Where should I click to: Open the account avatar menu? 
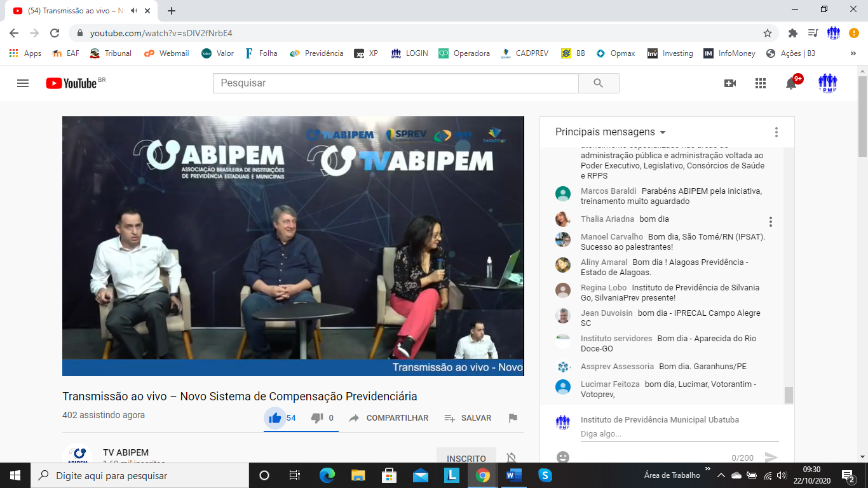[x=828, y=83]
